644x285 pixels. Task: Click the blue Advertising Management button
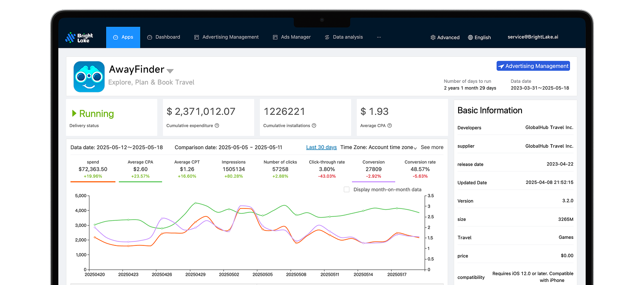533,66
